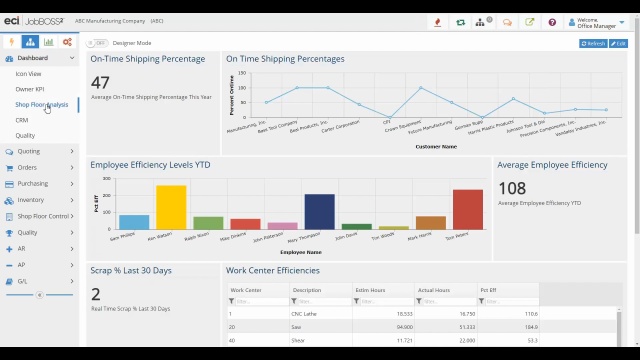Click the AR plus icon
The width and height of the screenshot is (640, 360).
coord(9,249)
